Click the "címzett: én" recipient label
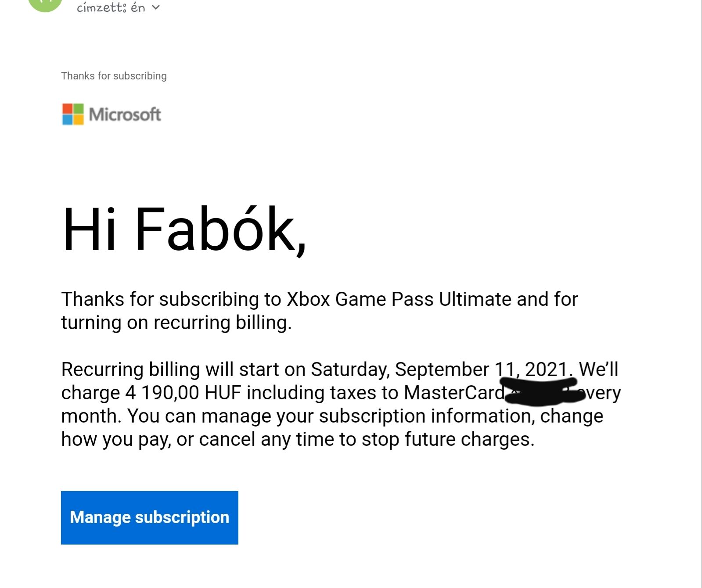This screenshot has height=588, width=702. [x=111, y=7]
